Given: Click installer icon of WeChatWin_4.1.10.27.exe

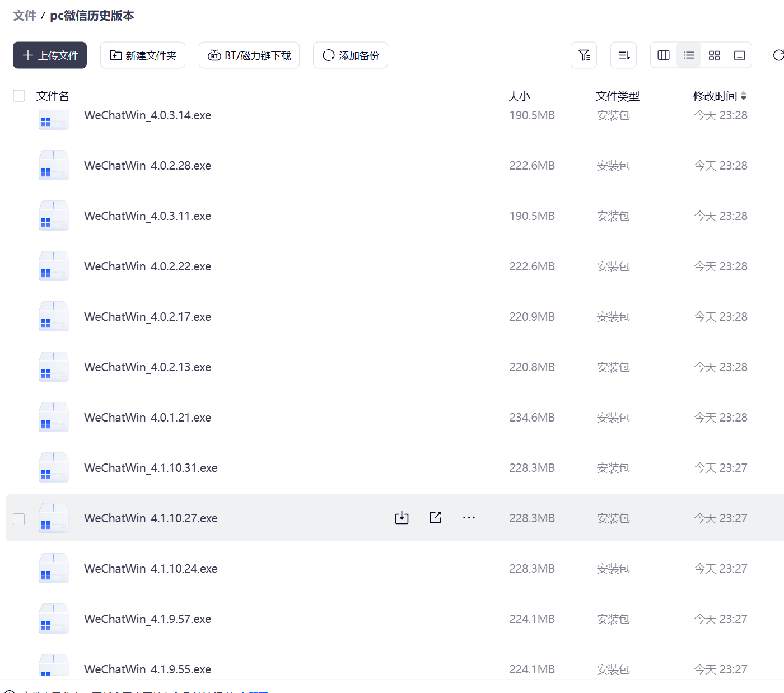Looking at the screenshot, I should point(54,518).
